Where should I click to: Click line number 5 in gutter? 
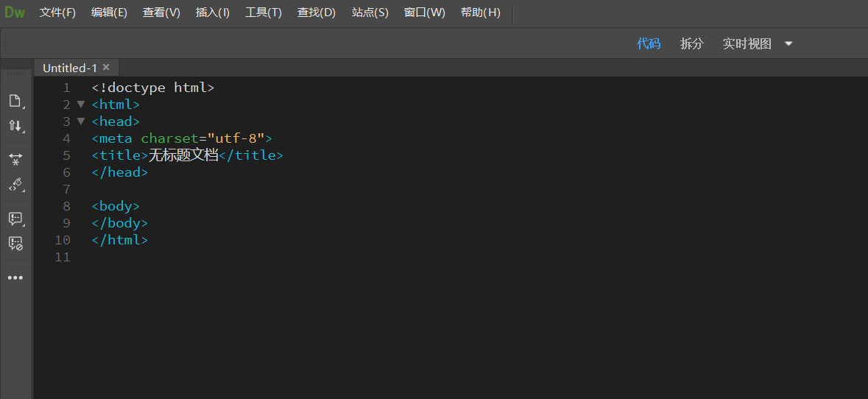[x=67, y=155]
